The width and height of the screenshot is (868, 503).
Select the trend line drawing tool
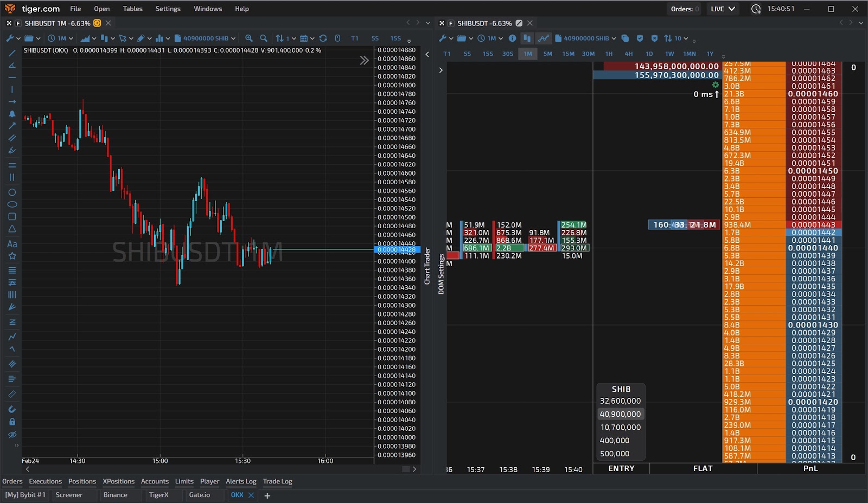point(12,53)
